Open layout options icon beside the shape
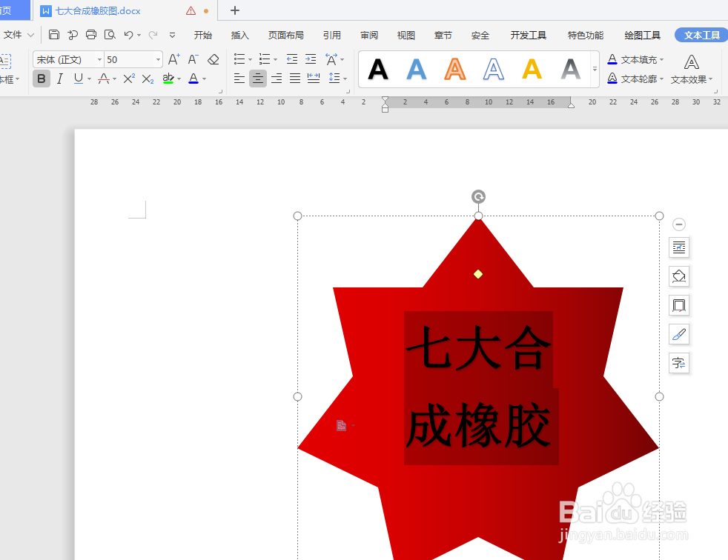This screenshot has height=560, width=728. point(679,247)
